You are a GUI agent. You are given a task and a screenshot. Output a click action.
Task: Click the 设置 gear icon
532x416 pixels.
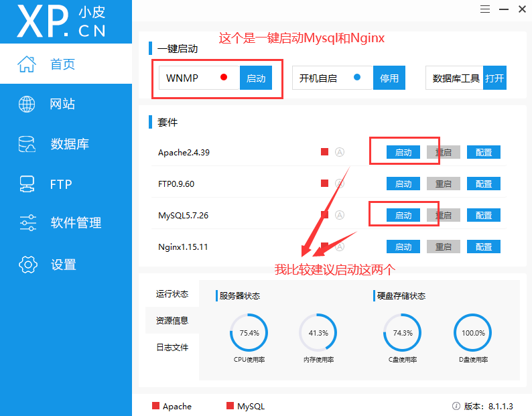pyautogui.click(x=27, y=265)
